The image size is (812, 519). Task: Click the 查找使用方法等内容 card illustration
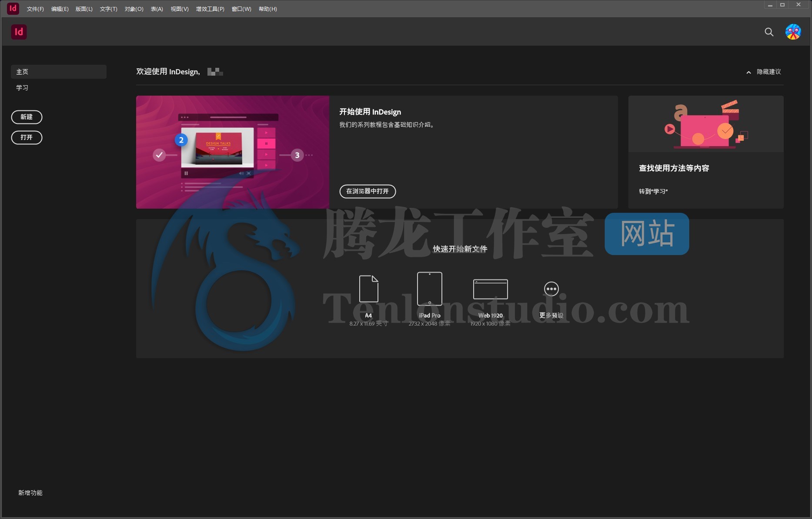[x=706, y=124]
